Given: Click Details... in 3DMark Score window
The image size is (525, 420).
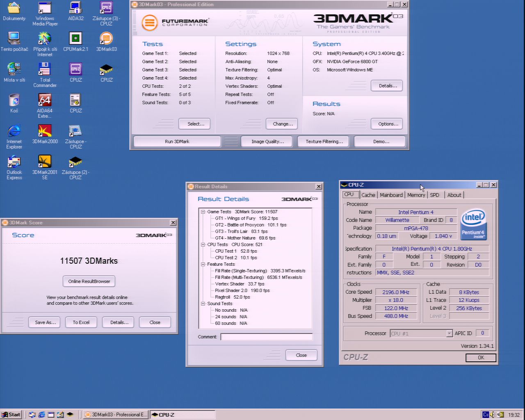Looking at the screenshot, I should tap(119, 322).
